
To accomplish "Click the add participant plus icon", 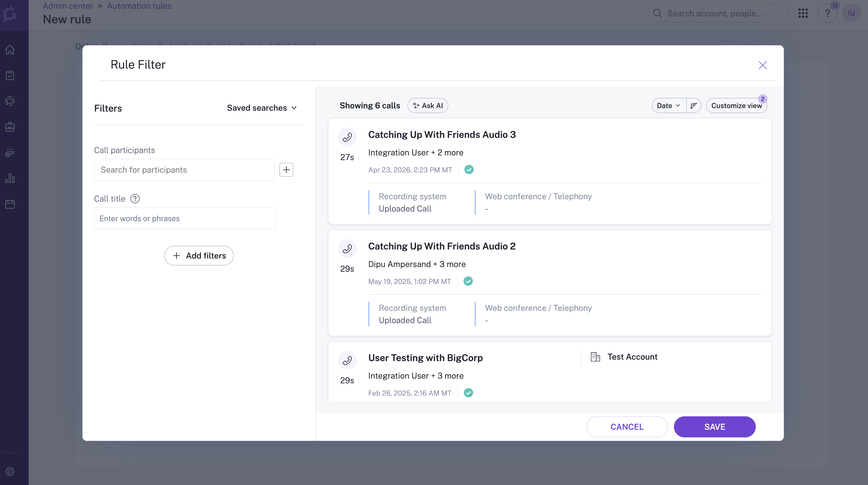I will (x=286, y=170).
